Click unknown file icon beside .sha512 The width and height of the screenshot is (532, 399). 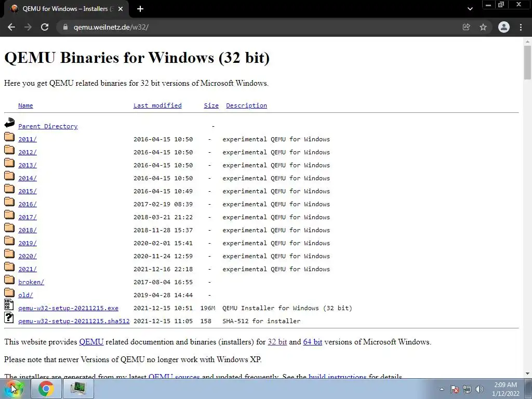click(9, 317)
